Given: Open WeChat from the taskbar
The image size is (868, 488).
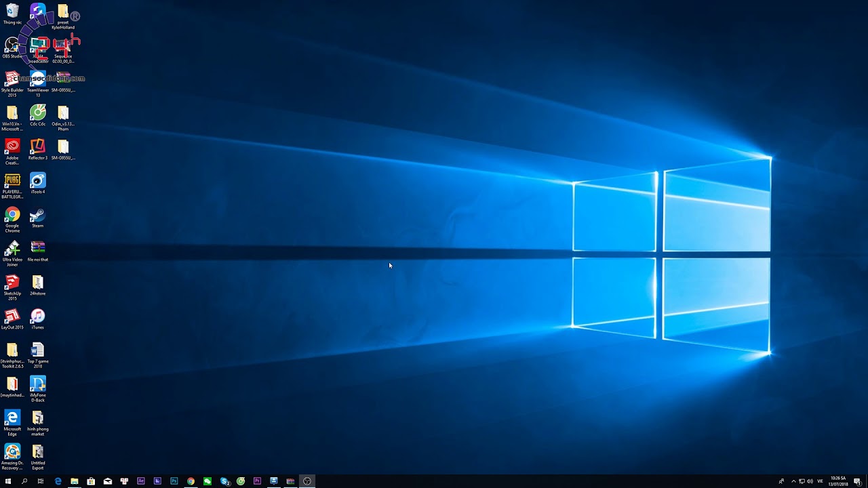Looking at the screenshot, I should 208,481.
